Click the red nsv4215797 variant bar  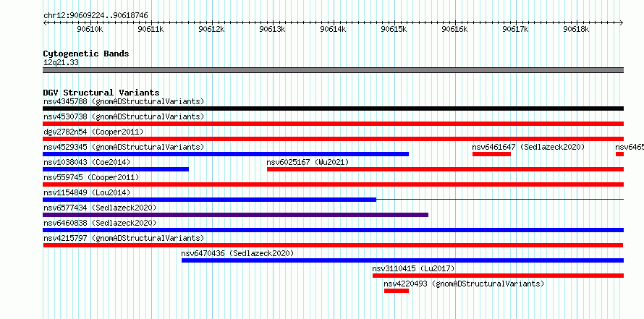pyautogui.click(x=333, y=245)
